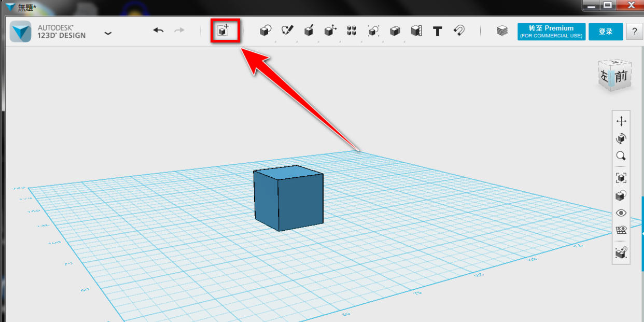644x322 pixels.
Task: Select the Zoom magnifier tool
Action: pyautogui.click(x=621, y=156)
